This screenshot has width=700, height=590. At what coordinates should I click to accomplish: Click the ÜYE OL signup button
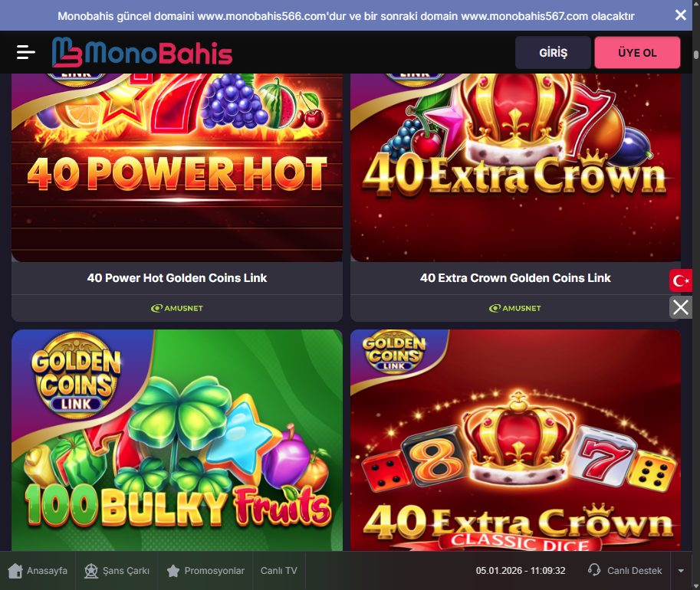637,53
